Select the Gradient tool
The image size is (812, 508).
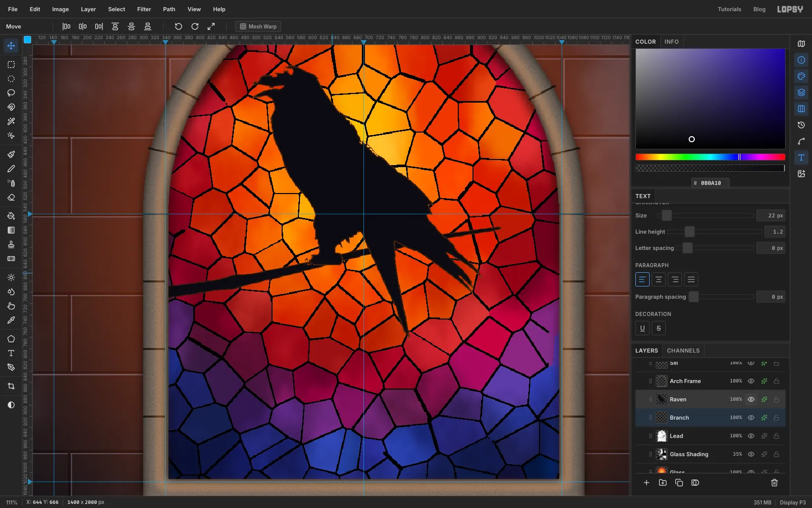pyautogui.click(x=11, y=230)
